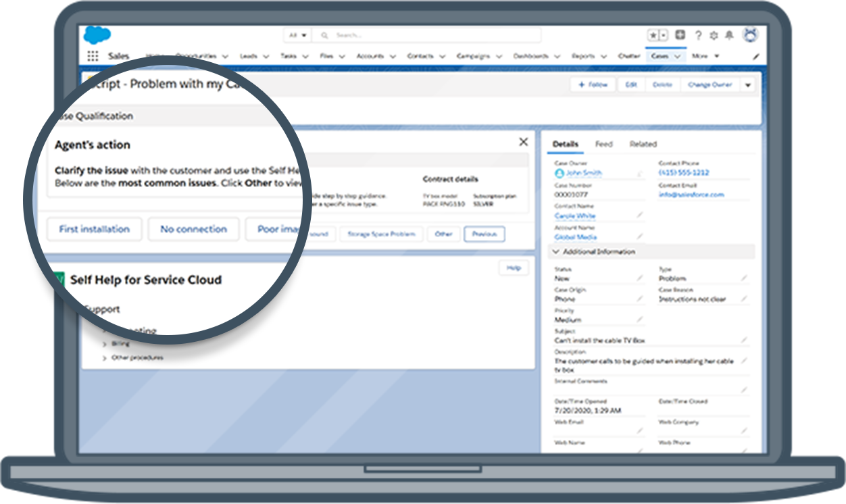This screenshot has height=504, width=846.
Task: Switch to the Feed tab
Action: point(603,144)
